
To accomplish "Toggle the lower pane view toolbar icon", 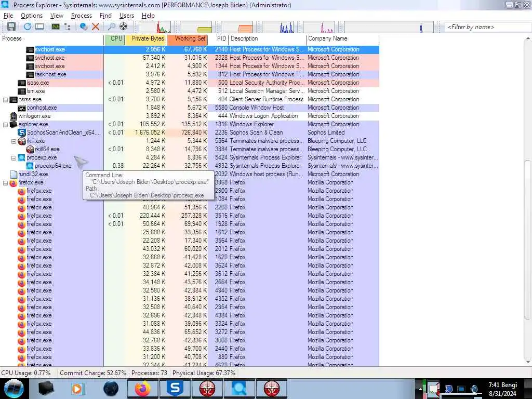I will click(x=39, y=26).
